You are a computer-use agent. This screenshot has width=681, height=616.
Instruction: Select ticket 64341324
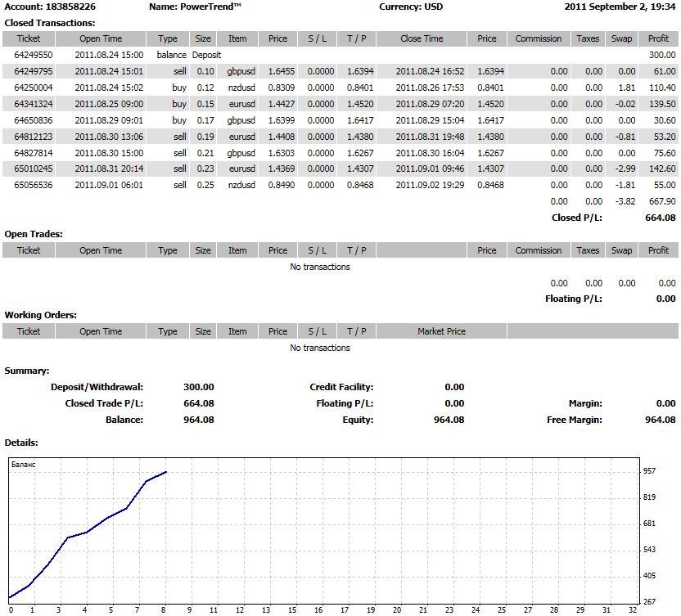tap(34, 104)
